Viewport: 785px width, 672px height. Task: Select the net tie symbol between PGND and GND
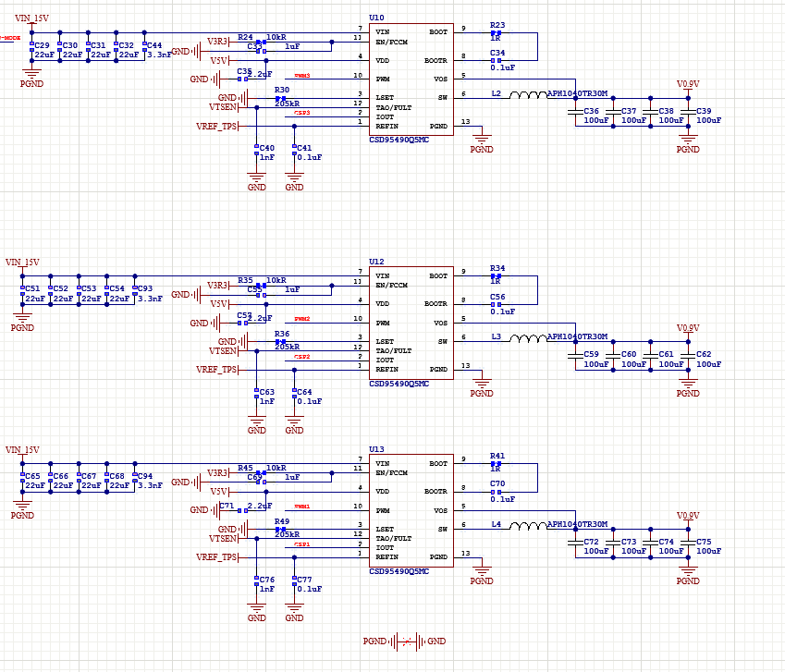point(407,641)
